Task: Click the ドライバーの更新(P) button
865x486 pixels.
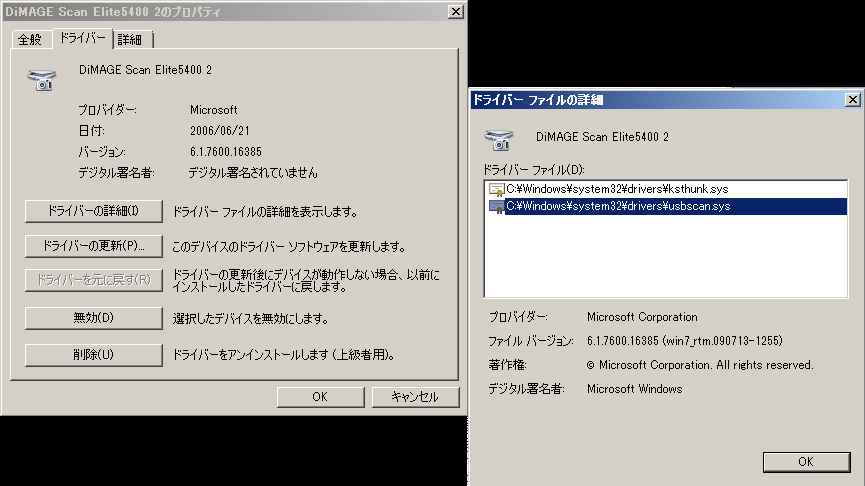Action: (94, 246)
